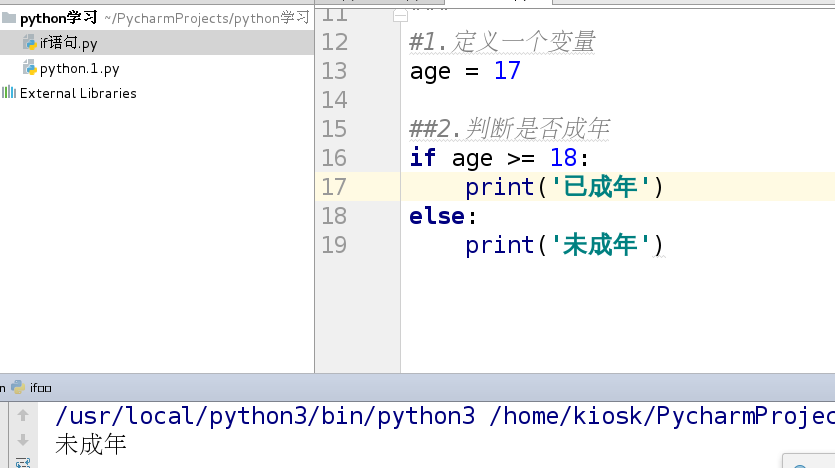Image resolution: width=835 pixels, height=468 pixels.
Task: Click the number 18 in the if condition
Action: tap(563, 158)
